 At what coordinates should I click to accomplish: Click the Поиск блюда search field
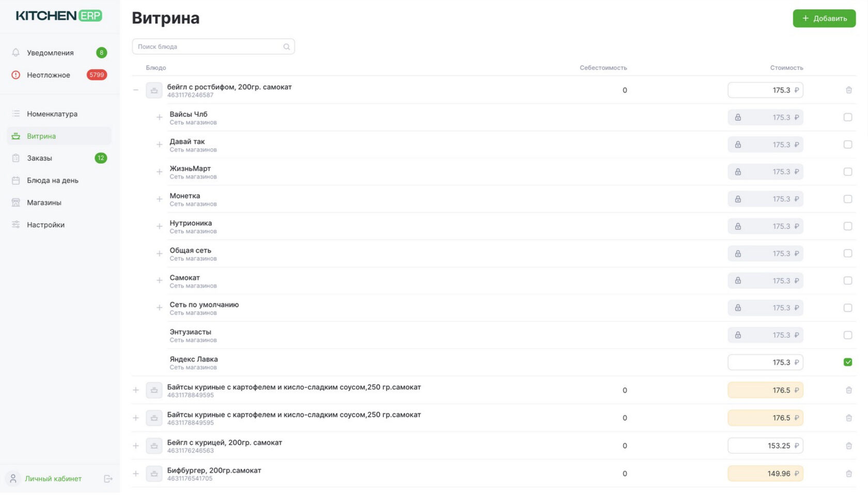[x=213, y=47]
